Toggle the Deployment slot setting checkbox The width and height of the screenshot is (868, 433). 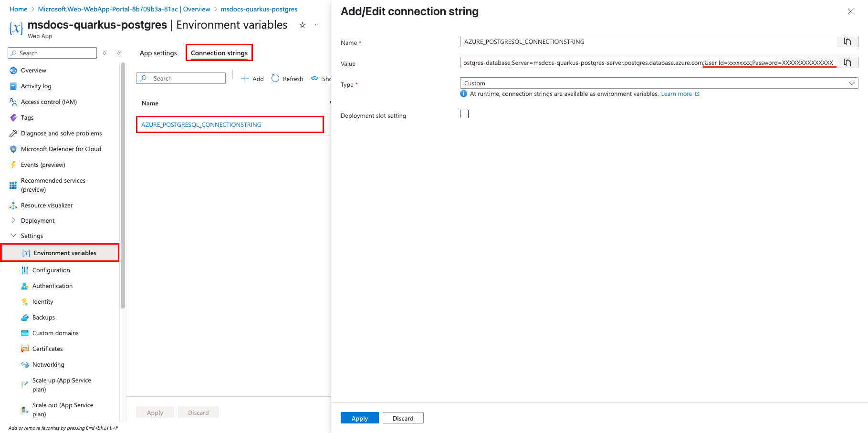click(464, 114)
